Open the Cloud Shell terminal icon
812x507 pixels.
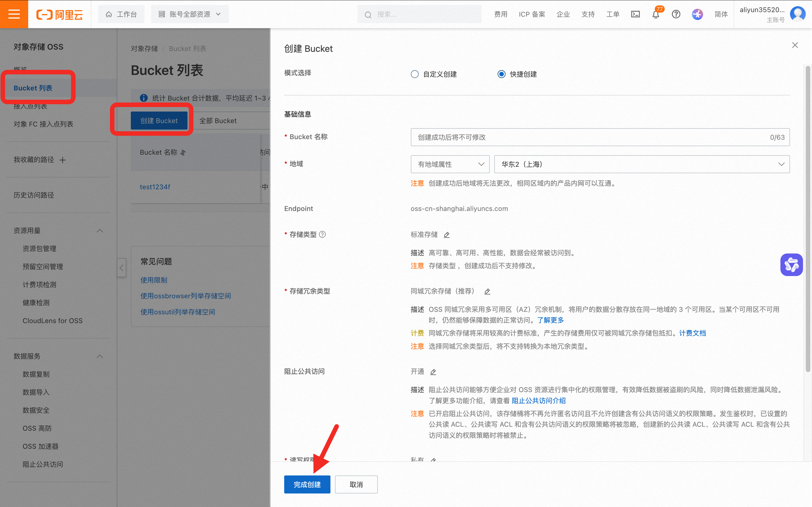[x=635, y=14]
